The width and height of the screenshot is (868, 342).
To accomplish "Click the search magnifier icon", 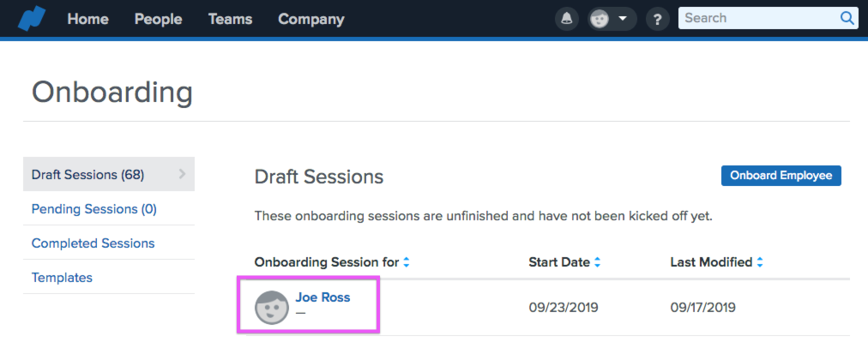I will (x=847, y=18).
